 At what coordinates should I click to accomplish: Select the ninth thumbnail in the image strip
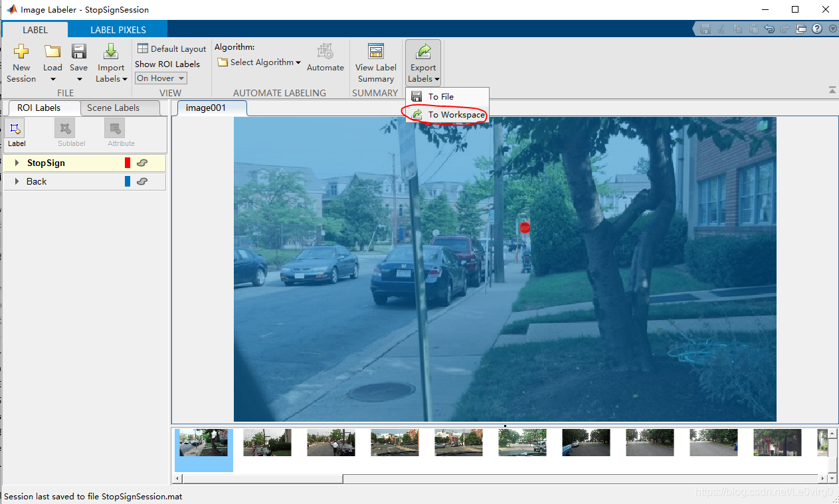[x=713, y=442]
